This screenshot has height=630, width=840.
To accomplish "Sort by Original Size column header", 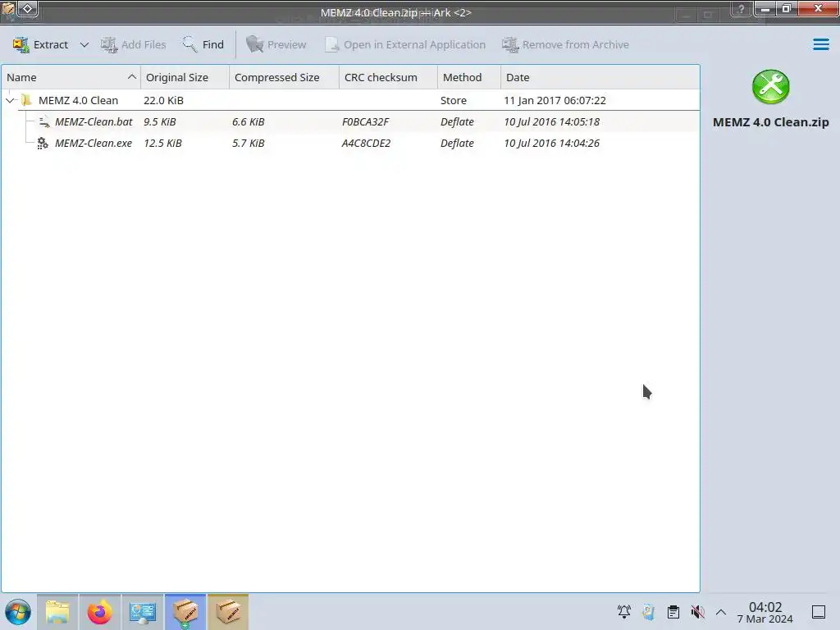I will click(185, 77).
